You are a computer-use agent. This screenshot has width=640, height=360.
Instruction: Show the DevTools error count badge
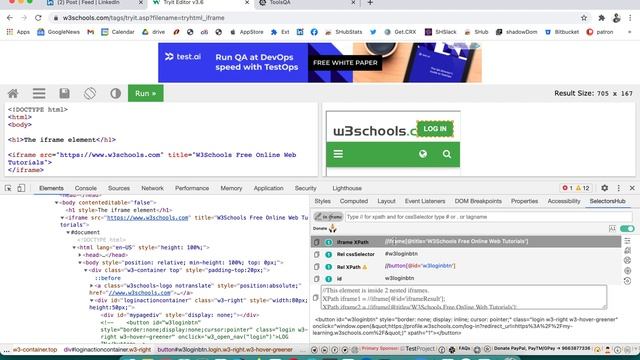(x=568, y=188)
